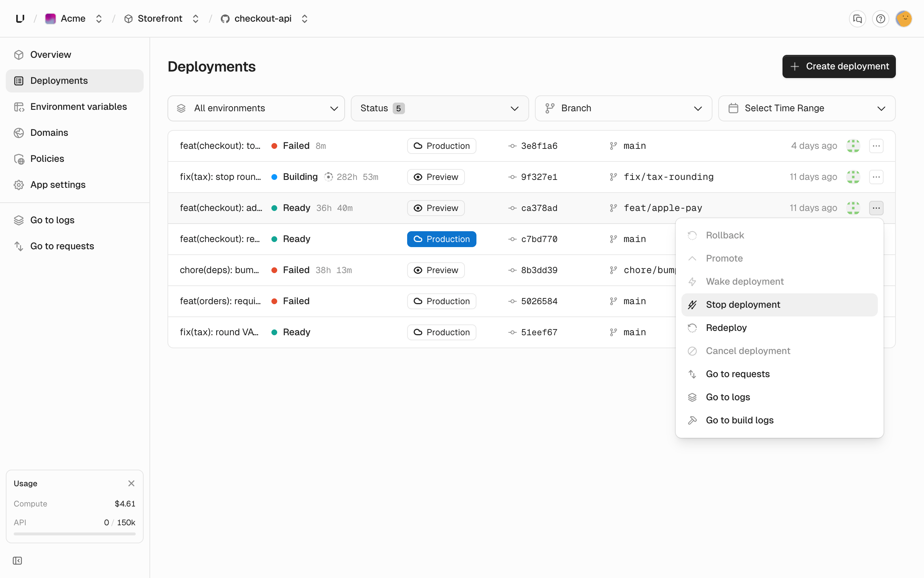
Task: Switch workspace using Acme chevrons
Action: pyautogui.click(x=99, y=19)
